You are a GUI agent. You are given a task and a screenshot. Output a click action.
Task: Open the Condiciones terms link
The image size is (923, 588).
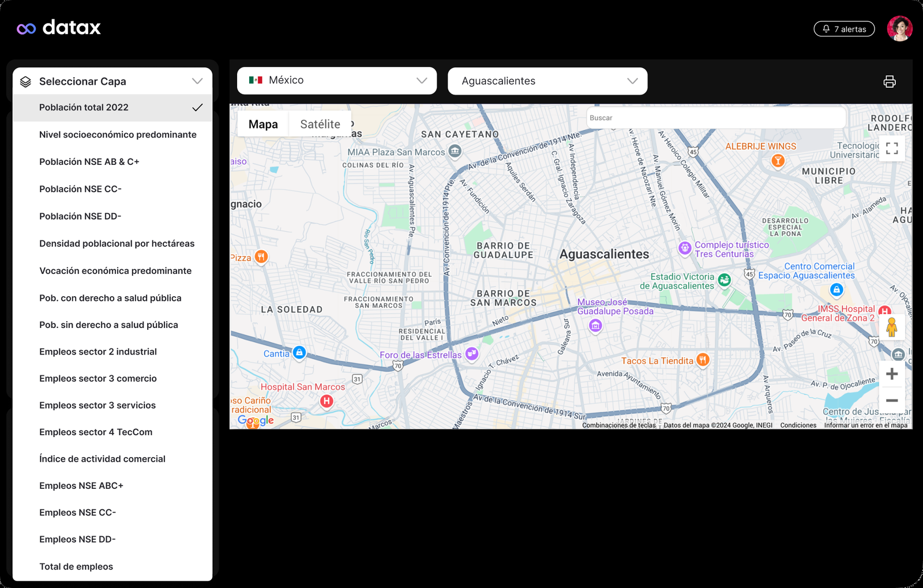point(798,425)
